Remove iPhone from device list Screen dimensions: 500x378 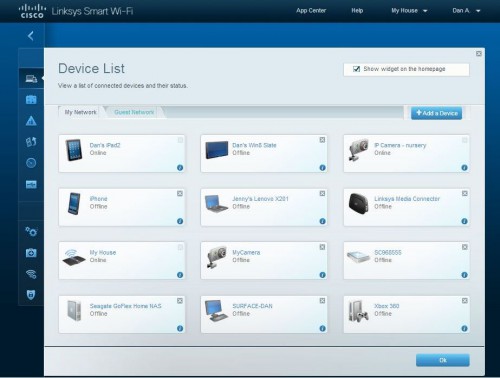(180, 193)
